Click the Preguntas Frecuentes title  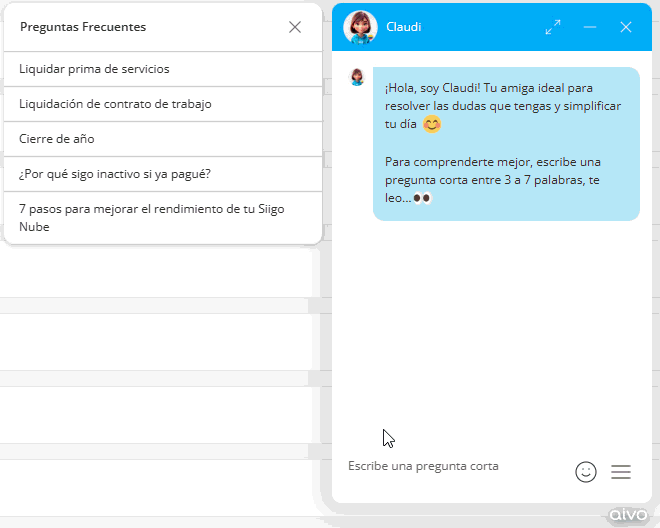point(83,27)
